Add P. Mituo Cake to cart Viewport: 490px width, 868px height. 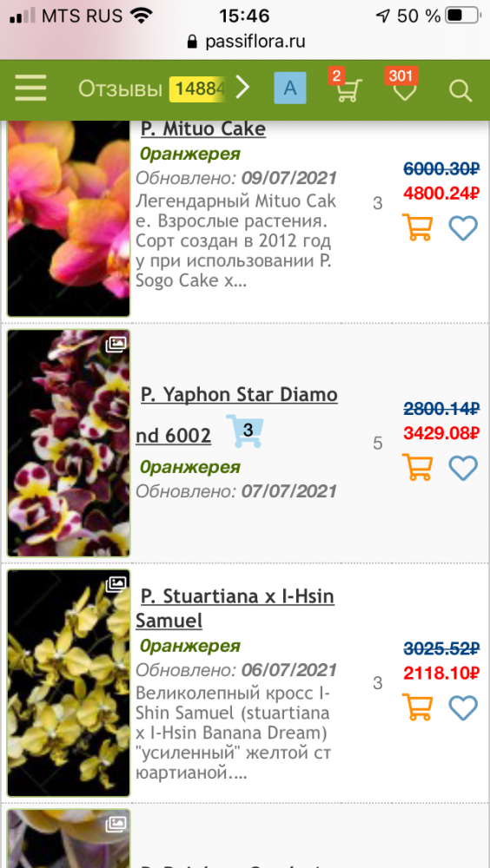[x=417, y=227]
